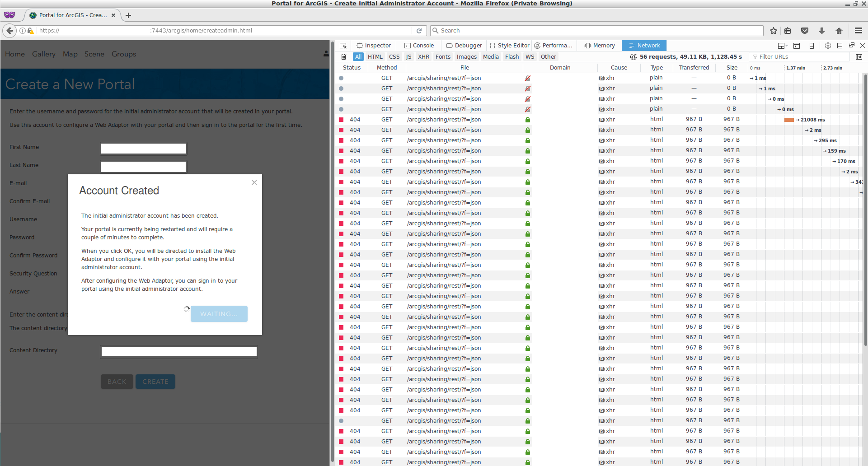Image resolution: width=868 pixels, height=466 pixels.
Task: Switch to the Inspector tab
Action: [374, 46]
